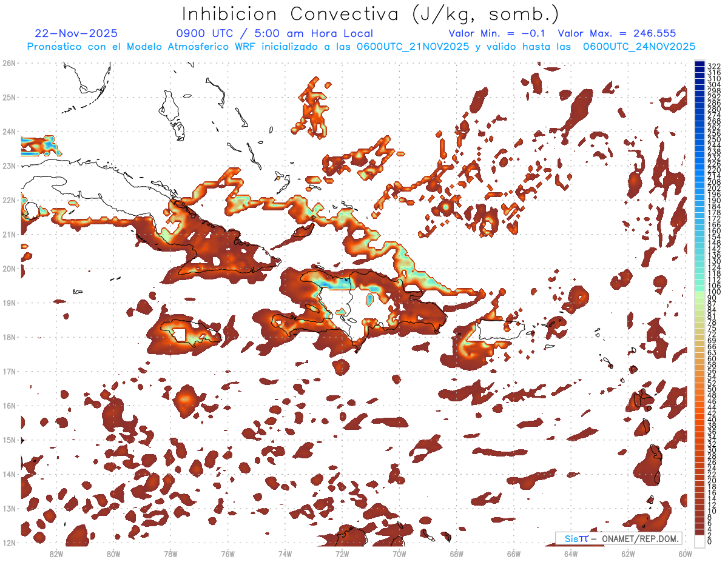Click the "Valor Min. = -0.1" readout
The height and width of the screenshot is (562, 728).
pyautogui.click(x=496, y=33)
